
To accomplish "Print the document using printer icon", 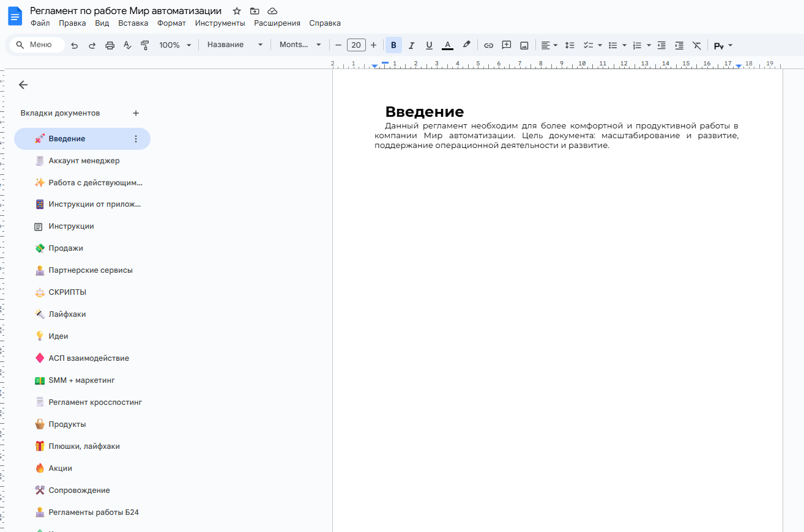I will click(x=110, y=45).
